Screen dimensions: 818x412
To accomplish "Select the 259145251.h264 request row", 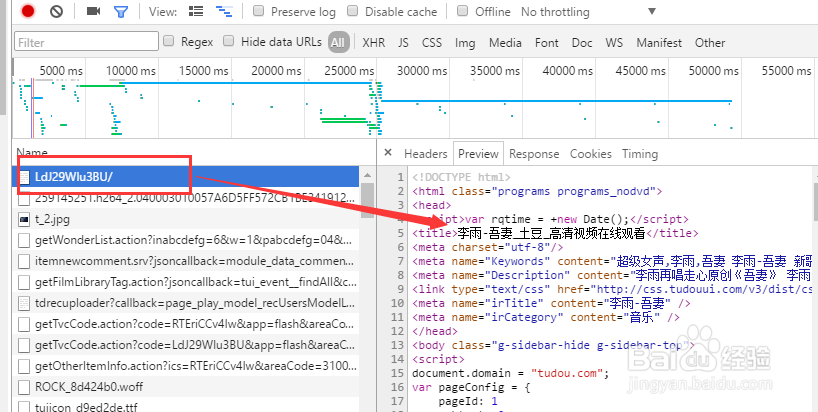I will point(187,198).
